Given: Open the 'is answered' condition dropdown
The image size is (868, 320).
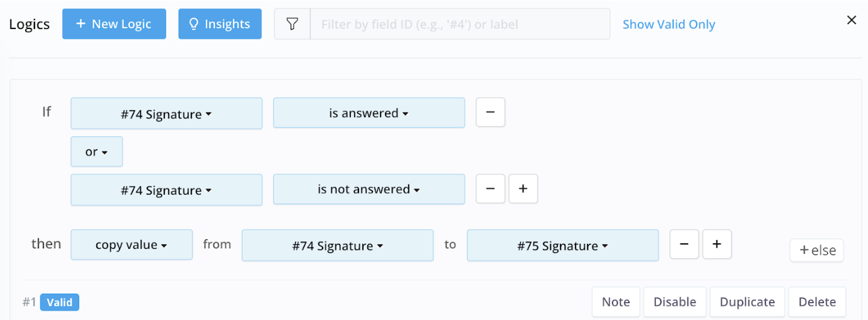Looking at the screenshot, I should [x=369, y=113].
